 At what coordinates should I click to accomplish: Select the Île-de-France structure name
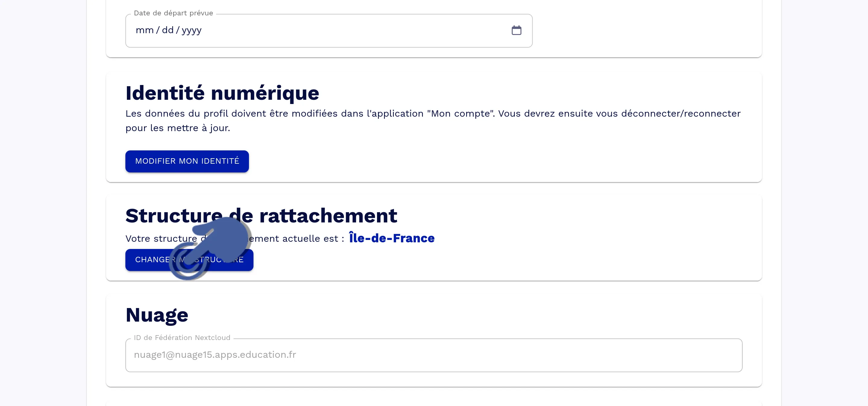(x=392, y=238)
